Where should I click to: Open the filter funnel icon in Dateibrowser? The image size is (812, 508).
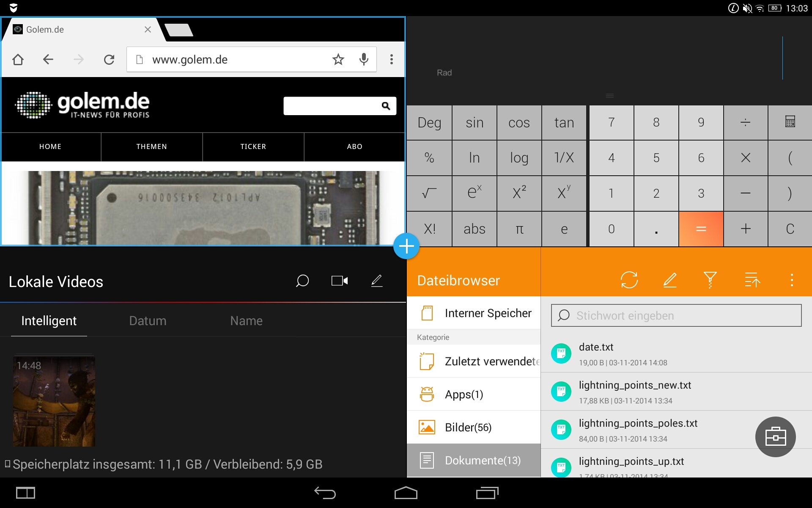pyautogui.click(x=710, y=280)
